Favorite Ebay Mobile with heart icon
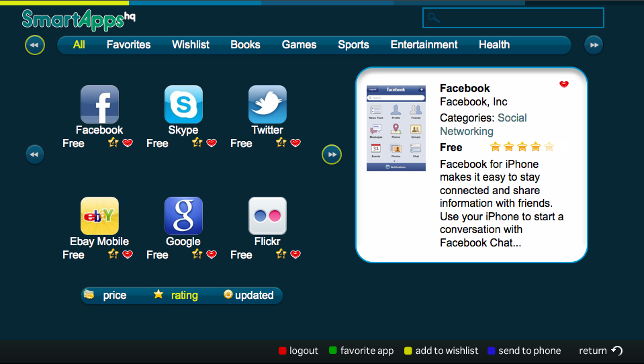 (x=128, y=255)
